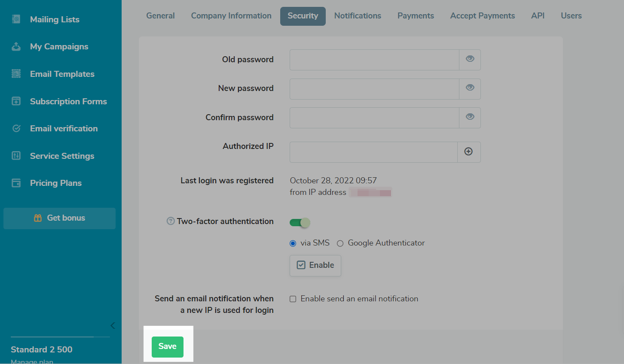Image resolution: width=624 pixels, height=364 pixels.
Task: Select the Google Authenticator radio option
Action: (340, 243)
